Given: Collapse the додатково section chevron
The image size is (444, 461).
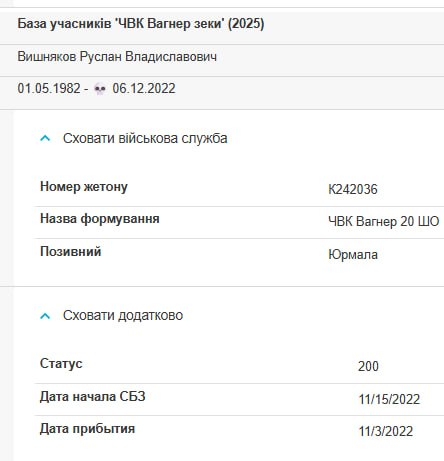Looking at the screenshot, I should click(45, 316).
